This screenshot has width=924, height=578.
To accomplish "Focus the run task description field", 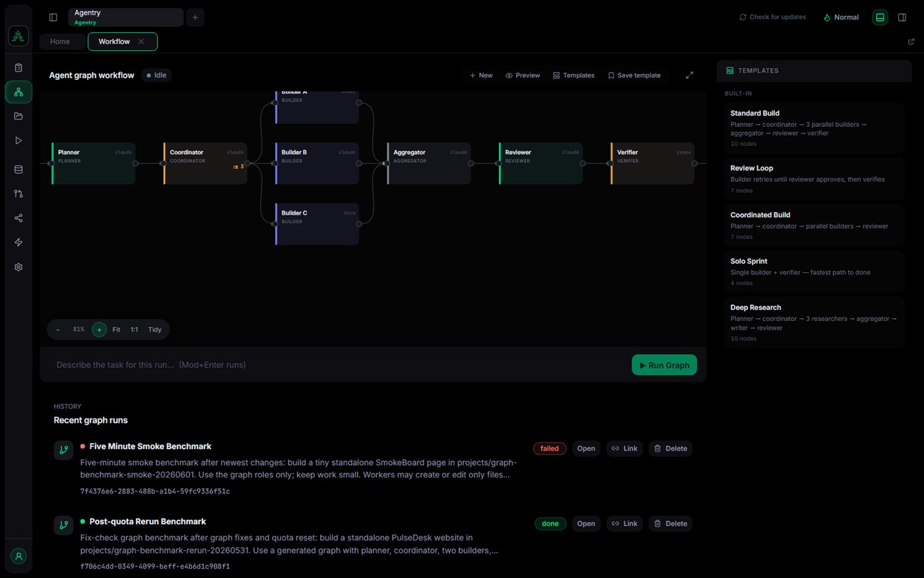I will pyautogui.click(x=337, y=365).
